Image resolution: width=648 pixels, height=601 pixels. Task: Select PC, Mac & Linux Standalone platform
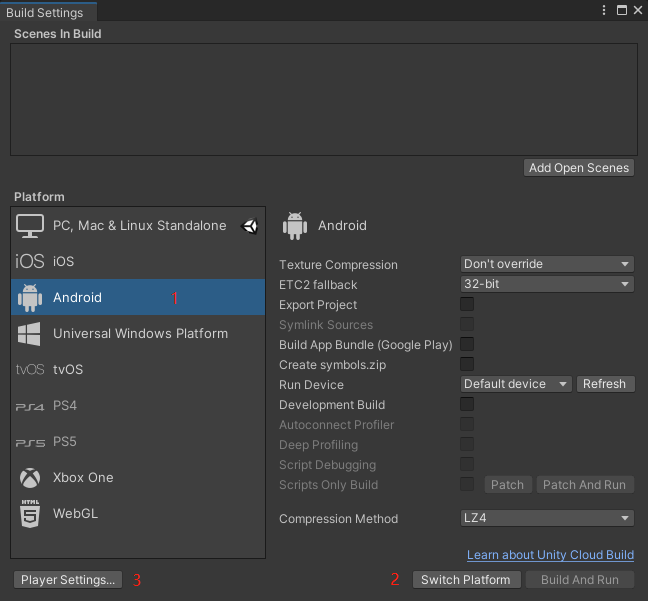138,226
